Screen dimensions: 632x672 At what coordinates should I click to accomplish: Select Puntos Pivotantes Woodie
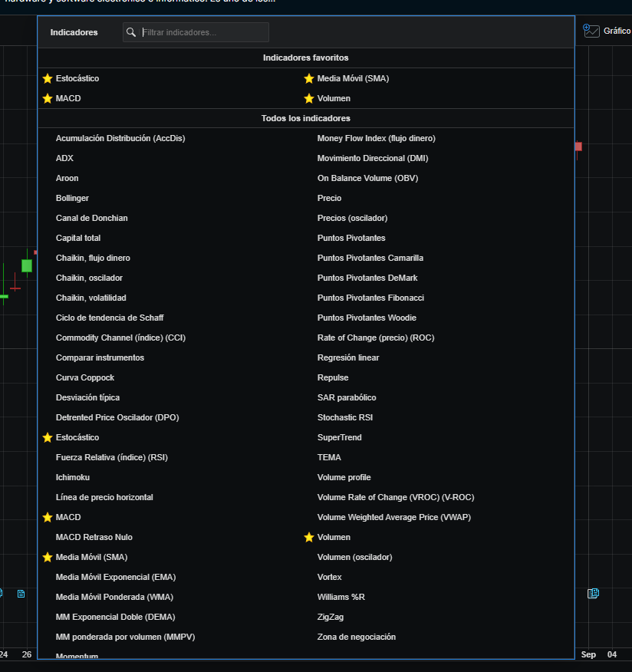[367, 318]
